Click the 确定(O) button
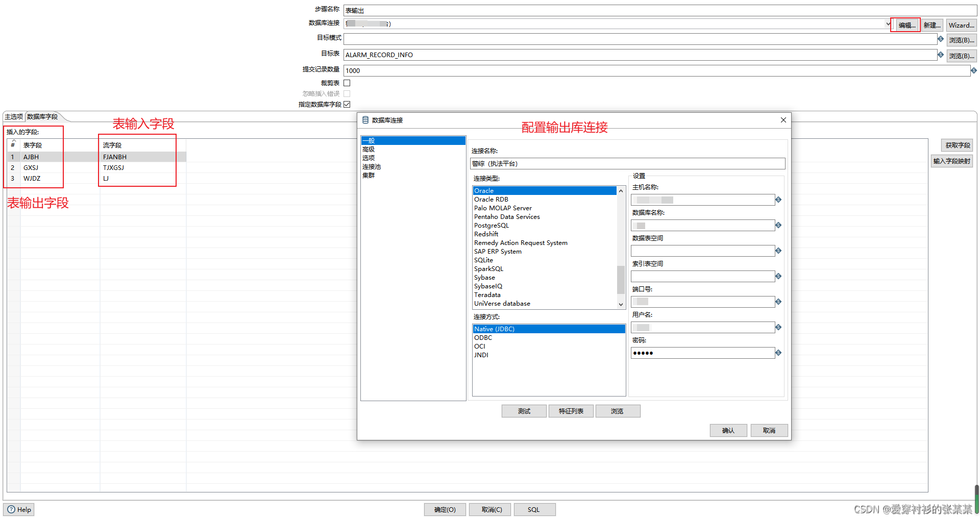 445,510
